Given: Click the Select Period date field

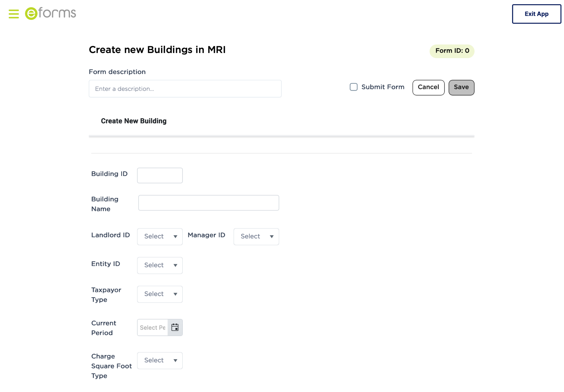Looking at the screenshot, I should click(152, 327).
